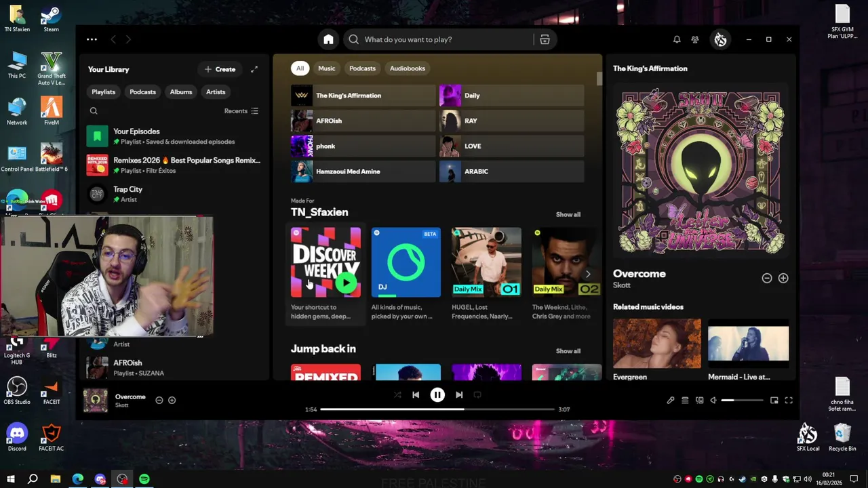Open Trap City artist in library
The height and width of the screenshot is (488, 868).
(174, 194)
